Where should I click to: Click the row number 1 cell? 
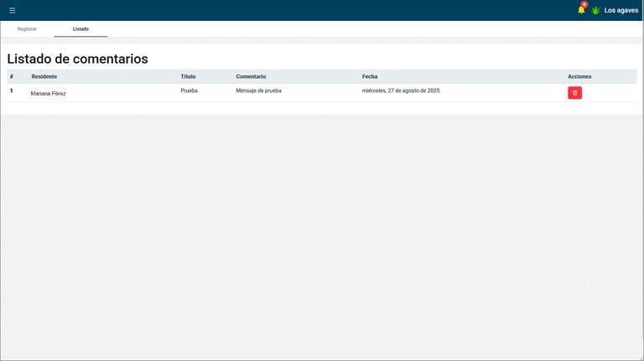click(12, 90)
